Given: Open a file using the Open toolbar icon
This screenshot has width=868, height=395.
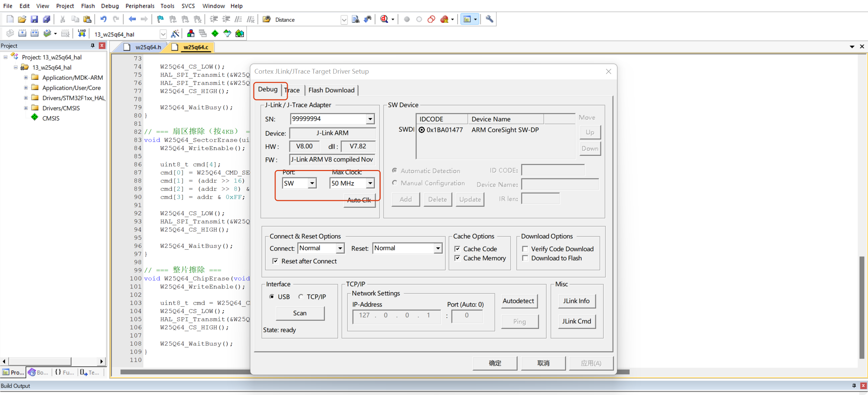Looking at the screenshot, I should [22, 19].
